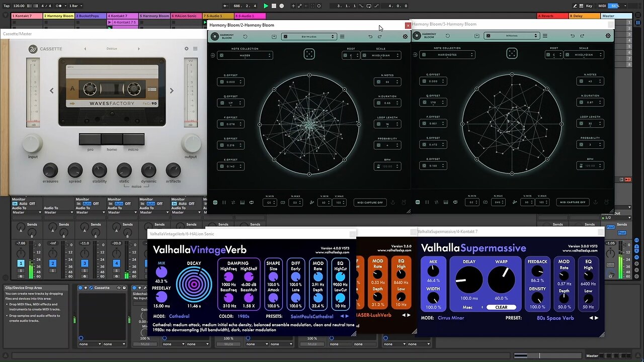
Task: Redo in the left Harmony Bloom window
Action: (x=380, y=36)
